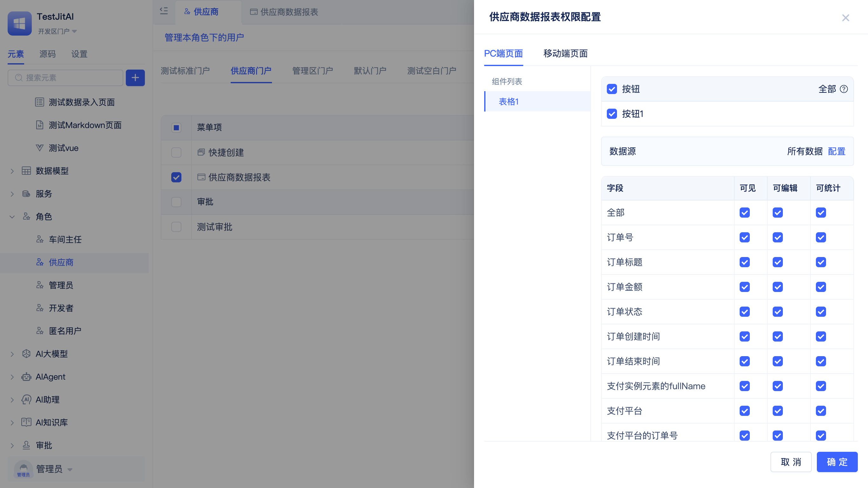Close the 权限配置 panel with X icon
The image size is (868, 488).
coord(846,17)
